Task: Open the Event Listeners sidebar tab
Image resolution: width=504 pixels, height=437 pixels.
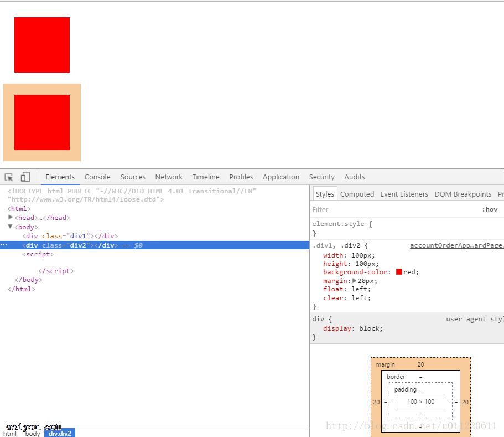Action: pyautogui.click(x=404, y=194)
